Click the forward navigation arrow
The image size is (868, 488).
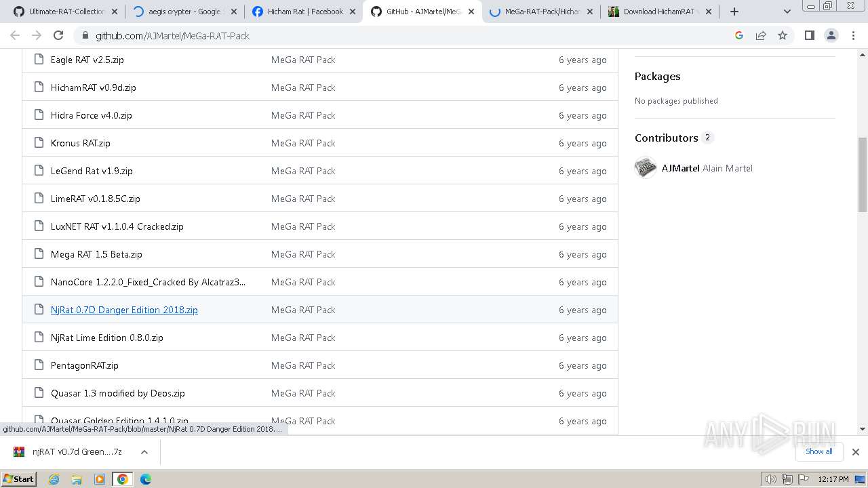pyautogui.click(x=37, y=35)
